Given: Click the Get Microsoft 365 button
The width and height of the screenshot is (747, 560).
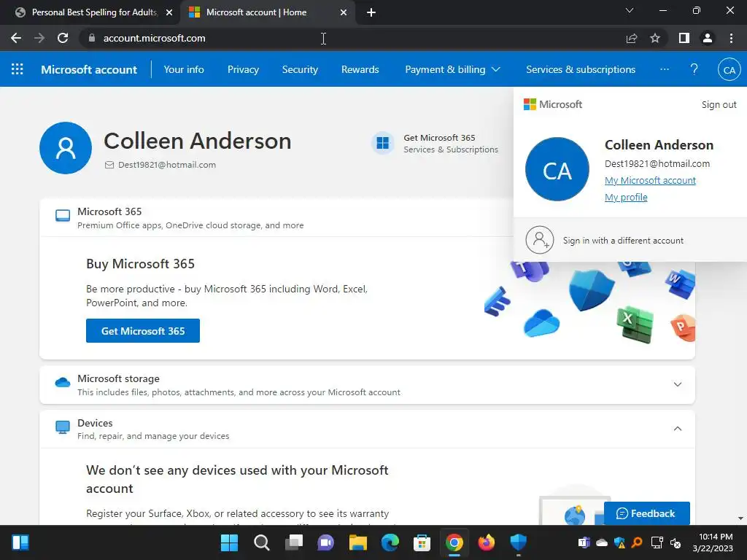Looking at the screenshot, I should pyautogui.click(x=143, y=330).
